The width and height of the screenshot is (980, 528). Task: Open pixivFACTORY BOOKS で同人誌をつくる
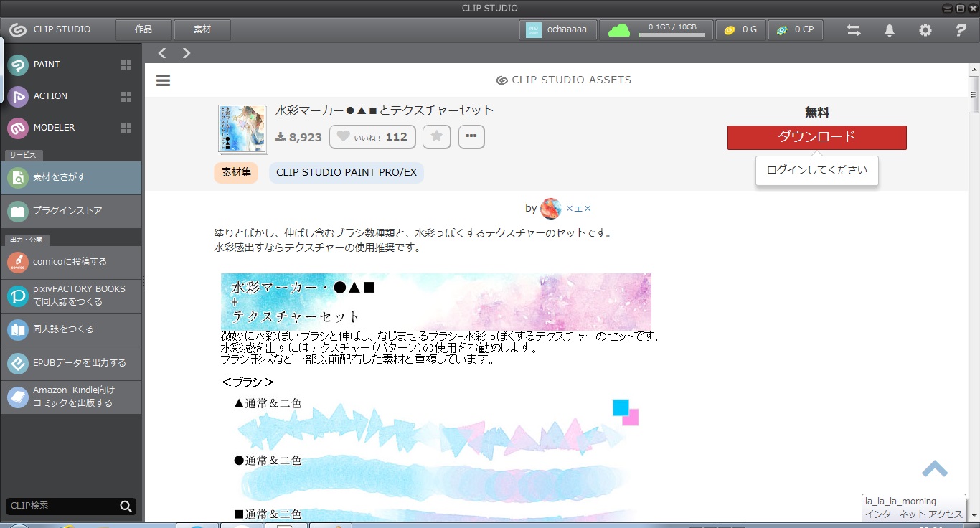coord(71,296)
